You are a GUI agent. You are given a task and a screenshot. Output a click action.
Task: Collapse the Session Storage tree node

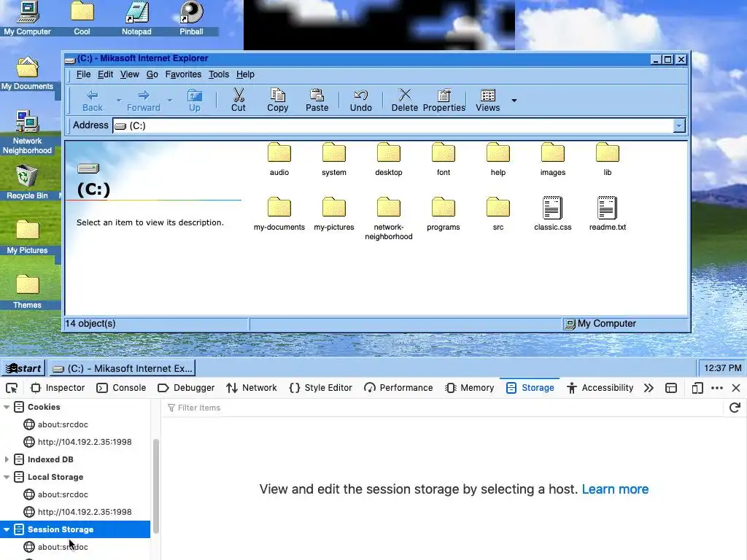tap(7, 529)
